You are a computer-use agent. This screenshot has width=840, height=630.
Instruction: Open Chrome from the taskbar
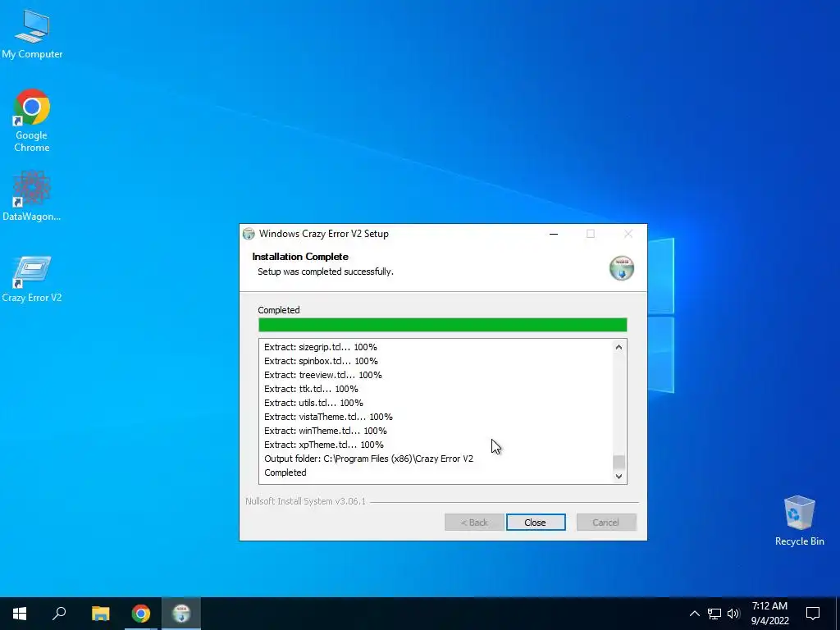141,614
